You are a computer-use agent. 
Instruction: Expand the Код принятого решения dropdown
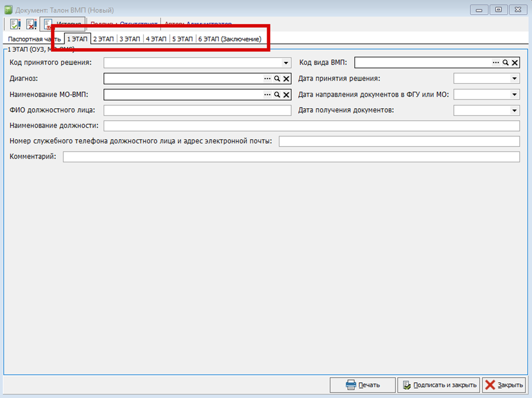tap(286, 63)
